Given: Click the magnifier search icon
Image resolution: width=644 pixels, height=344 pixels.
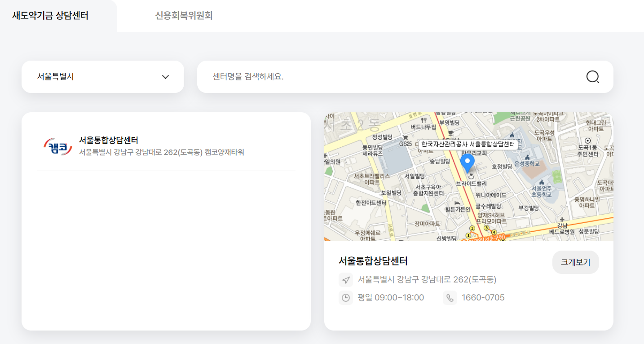Looking at the screenshot, I should tap(593, 77).
